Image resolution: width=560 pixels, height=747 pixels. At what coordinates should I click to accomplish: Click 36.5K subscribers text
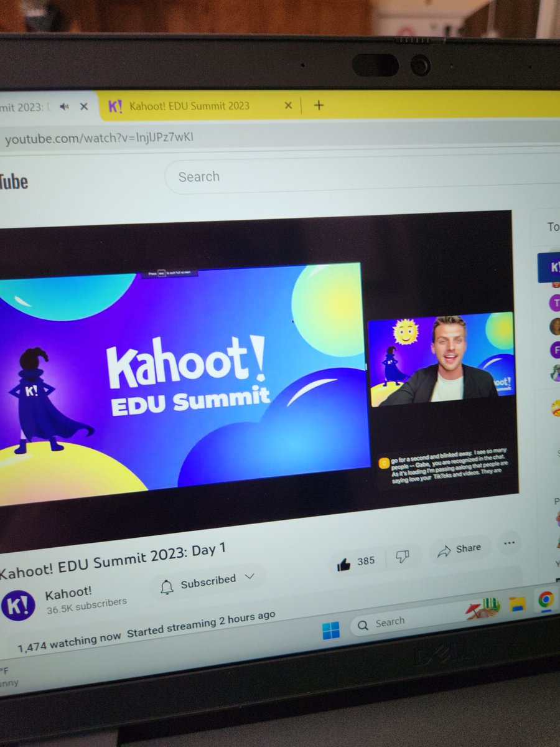pyautogui.click(x=86, y=606)
